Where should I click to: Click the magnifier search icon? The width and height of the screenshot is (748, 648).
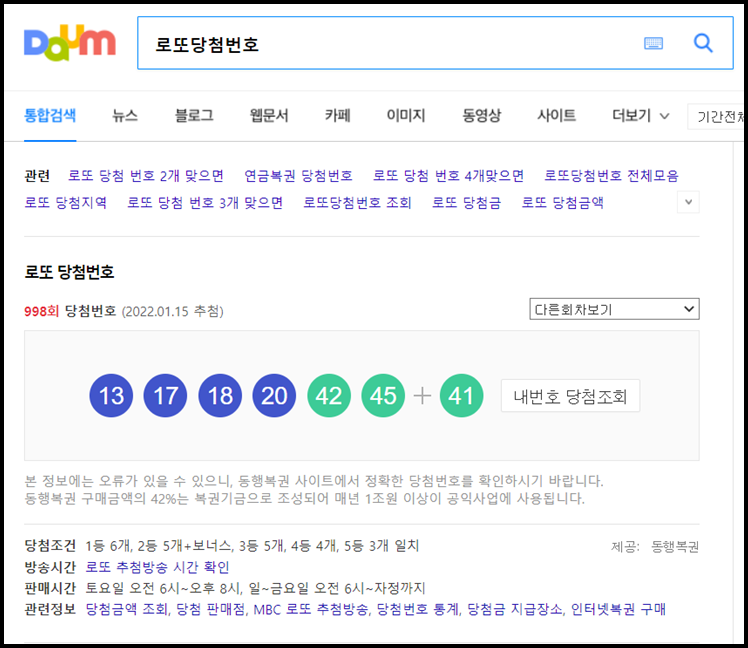click(703, 43)
